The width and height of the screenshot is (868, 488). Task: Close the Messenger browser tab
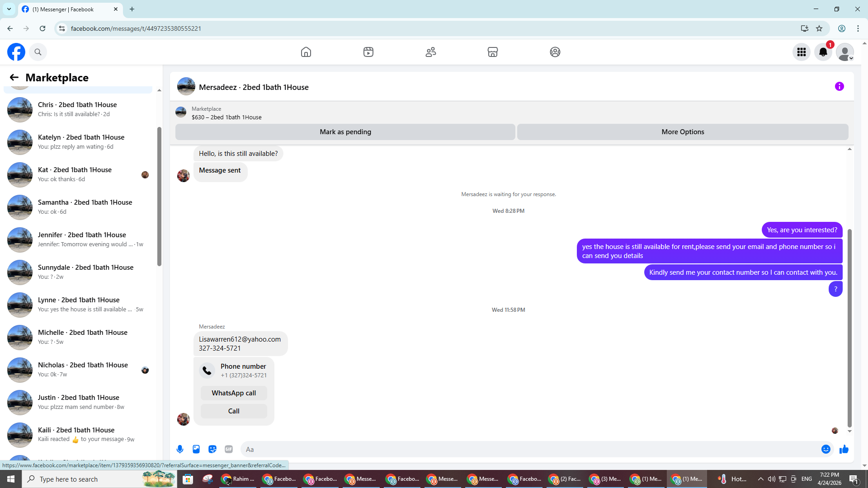tap(116, 9)
